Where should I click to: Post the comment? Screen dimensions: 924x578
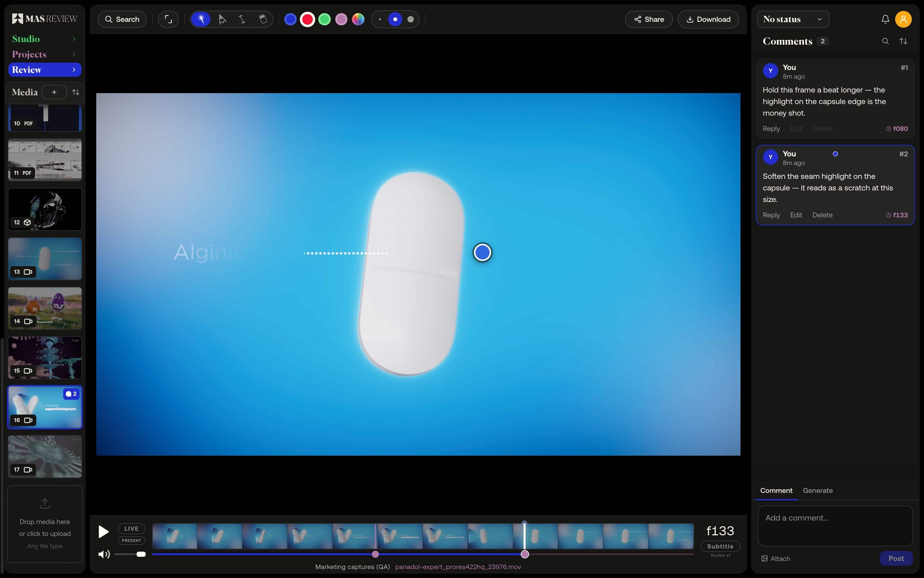point(896,558)
